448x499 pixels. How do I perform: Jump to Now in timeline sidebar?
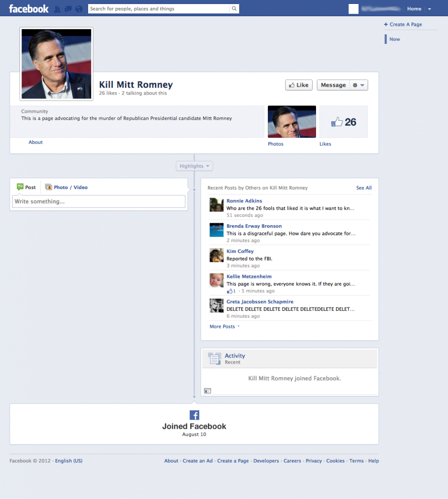pos(394,39)
